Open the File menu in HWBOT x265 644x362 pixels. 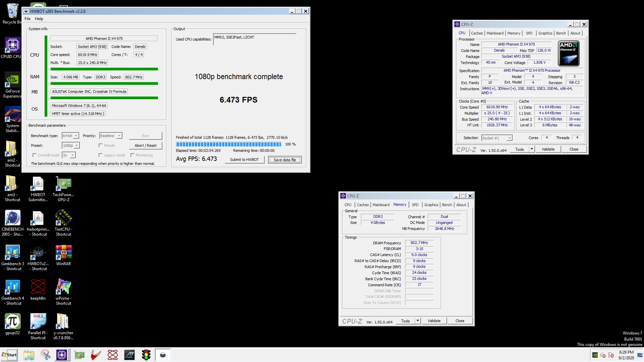pos(28,19)
